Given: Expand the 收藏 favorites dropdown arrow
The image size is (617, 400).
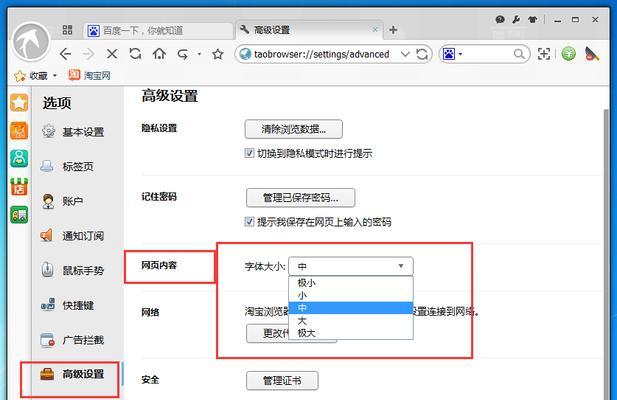Looking at the screenshot, I should point(55,76).
